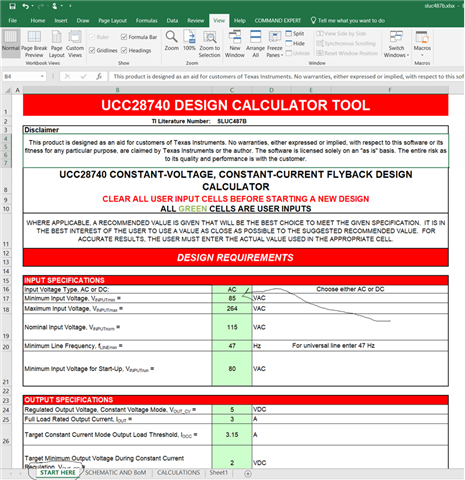Click the Disclaimer heading cell
Image resolution: width=465 pixels, height=480 pixels.
coord(236,130)
